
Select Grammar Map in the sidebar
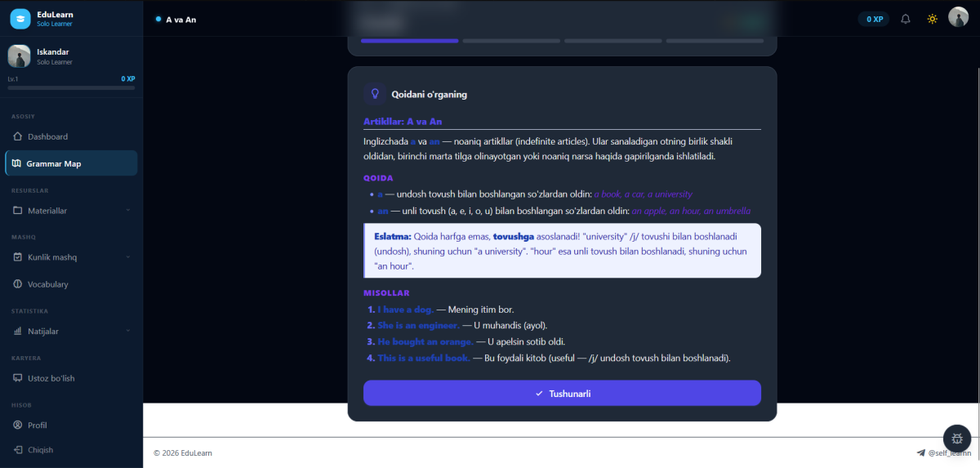tap(71, 163)
